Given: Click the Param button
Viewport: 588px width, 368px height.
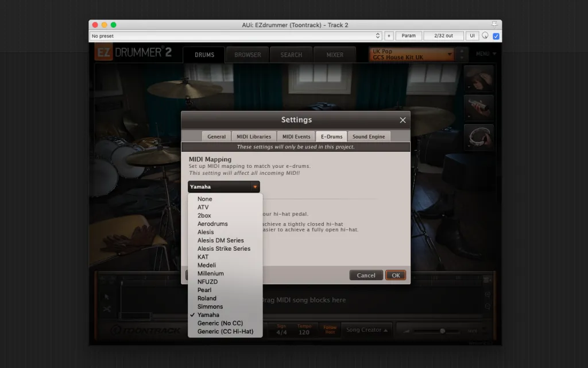Looking at the screenshot, I should point(408,36).
